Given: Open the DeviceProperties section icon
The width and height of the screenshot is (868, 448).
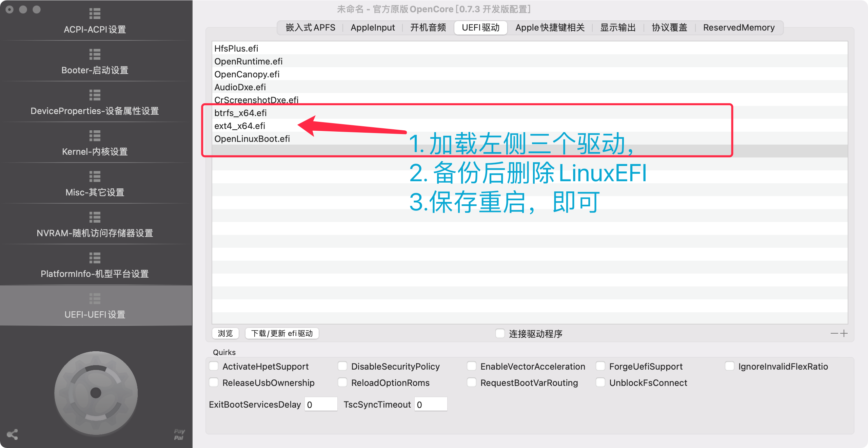Looking at the screenshot, I should coord(95,95).
